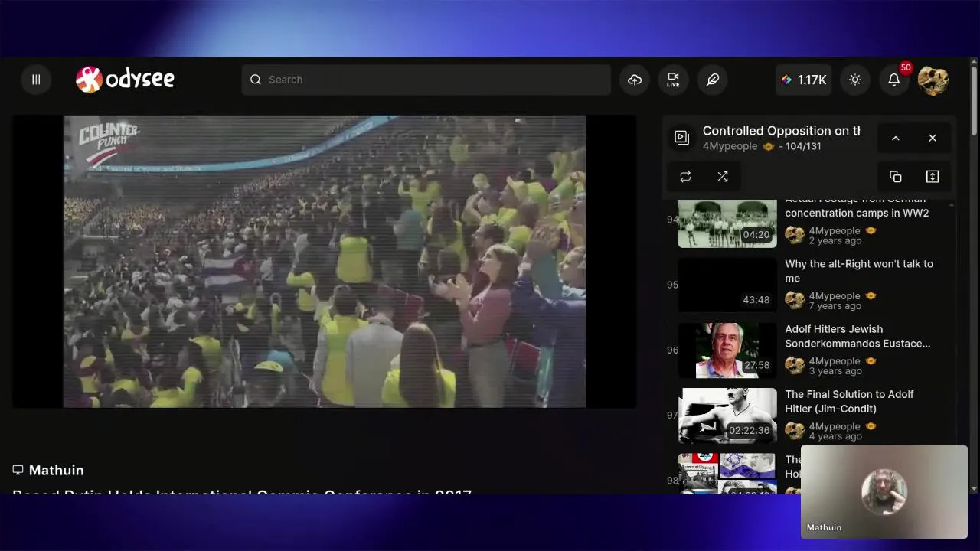Click playlist thumbnail of item 98

pos(727,474)
